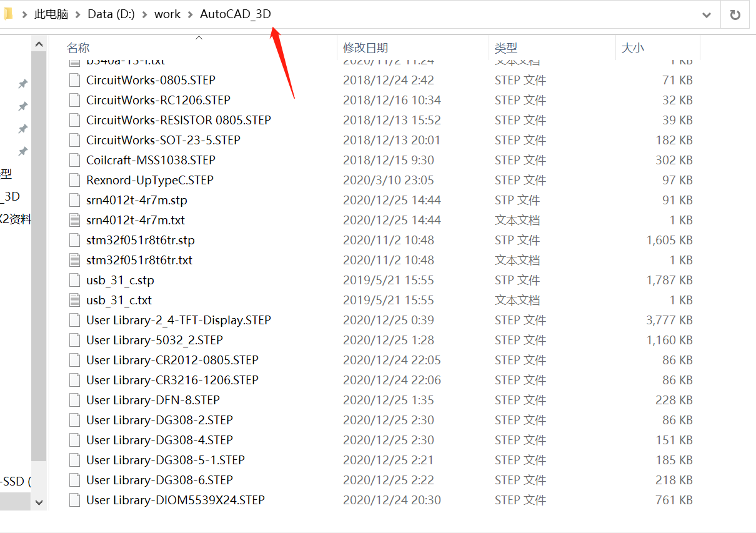This screenshot has height=533, width=756.
Task: Expand the chevron before 此电脑 in breadcrumb
Action: pyautogui.click(x=25, y=14)
